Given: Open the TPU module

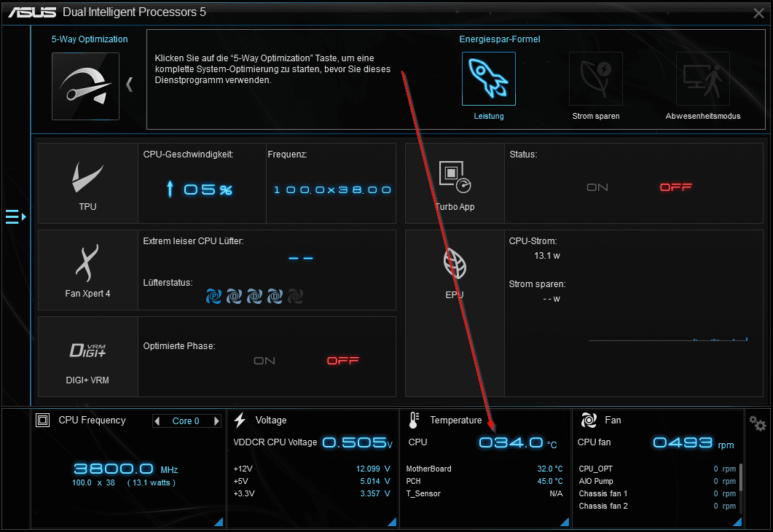Looking at the screenshot, I should (x=87, y=184).
